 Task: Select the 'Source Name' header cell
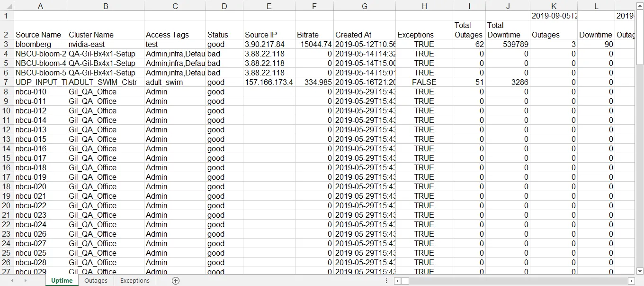pyautogui.click(x=40, y=30)
